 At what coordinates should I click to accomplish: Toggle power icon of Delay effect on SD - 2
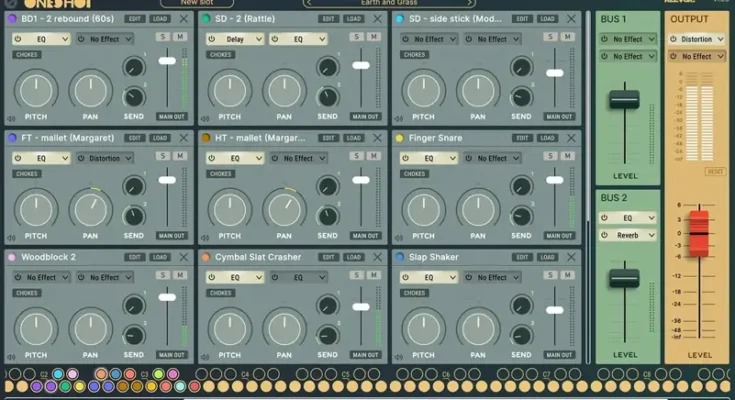[x=212, y=39]
